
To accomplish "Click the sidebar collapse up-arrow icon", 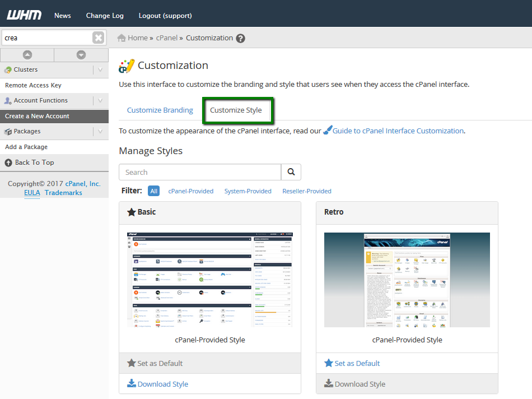I will pos(27,55).
